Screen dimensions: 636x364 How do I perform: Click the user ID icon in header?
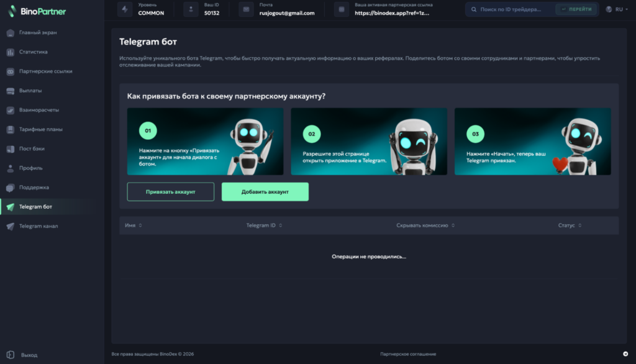coord(191,9)
